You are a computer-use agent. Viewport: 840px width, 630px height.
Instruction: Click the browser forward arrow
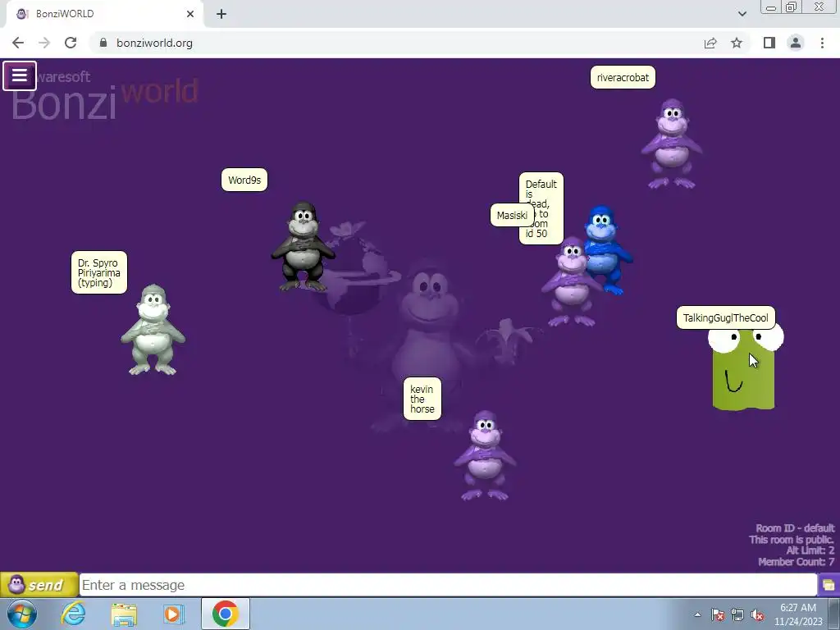click(x=44, y=43)
